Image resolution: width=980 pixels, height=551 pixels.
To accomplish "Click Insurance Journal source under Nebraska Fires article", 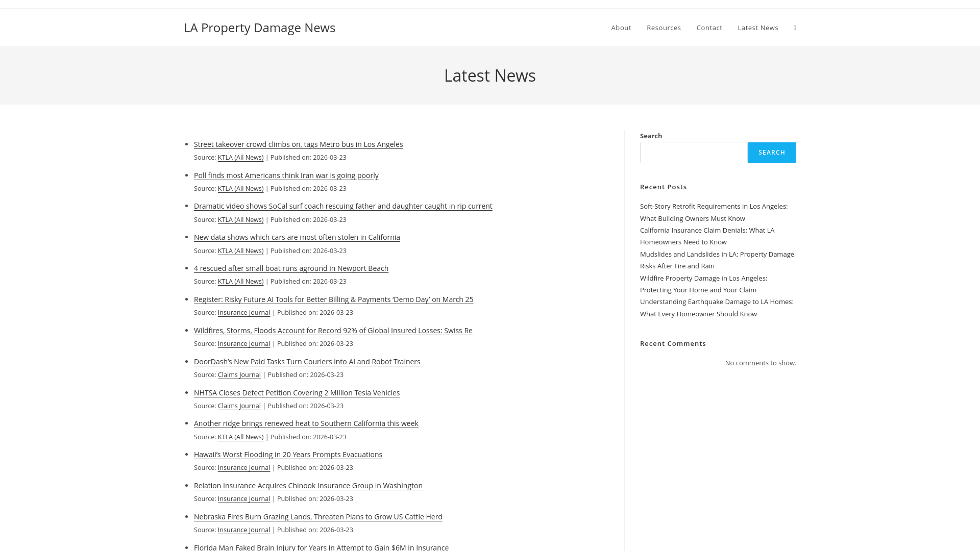I will pyautogui.click(x=244, y=530).
